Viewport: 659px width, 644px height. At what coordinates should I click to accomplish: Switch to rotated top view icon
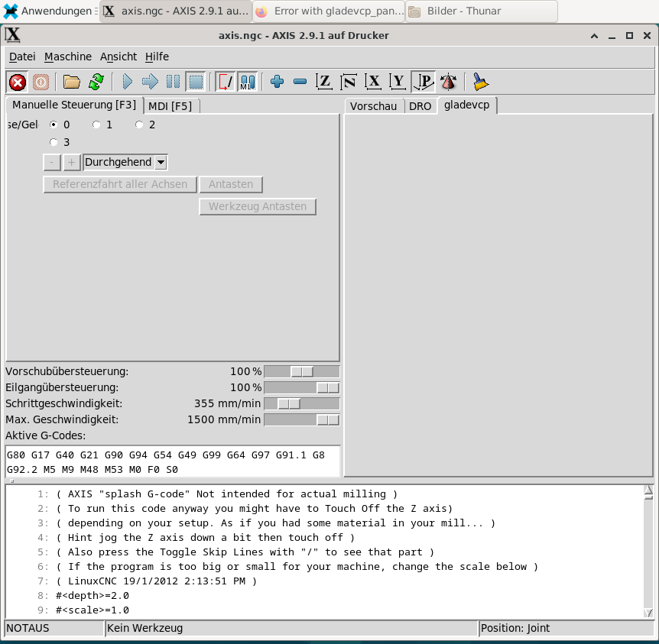point(349,82)
